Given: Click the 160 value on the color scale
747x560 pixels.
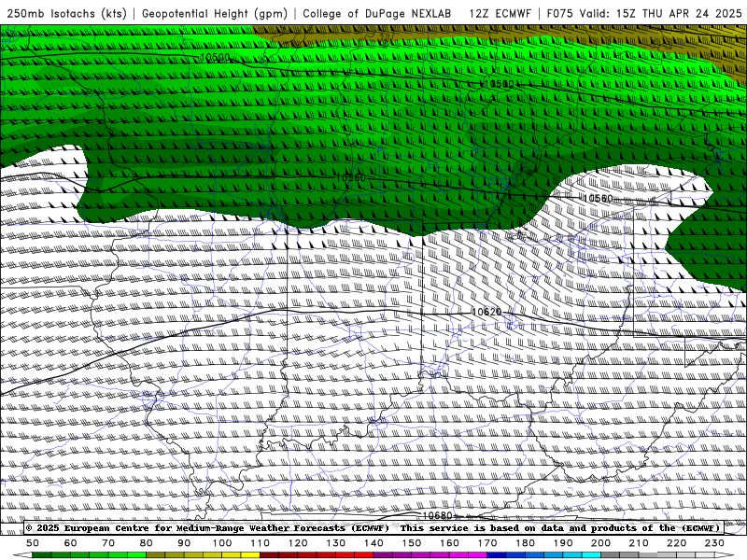Looking at the screenshot, I should pyautogui.click(x=449, y=543).
